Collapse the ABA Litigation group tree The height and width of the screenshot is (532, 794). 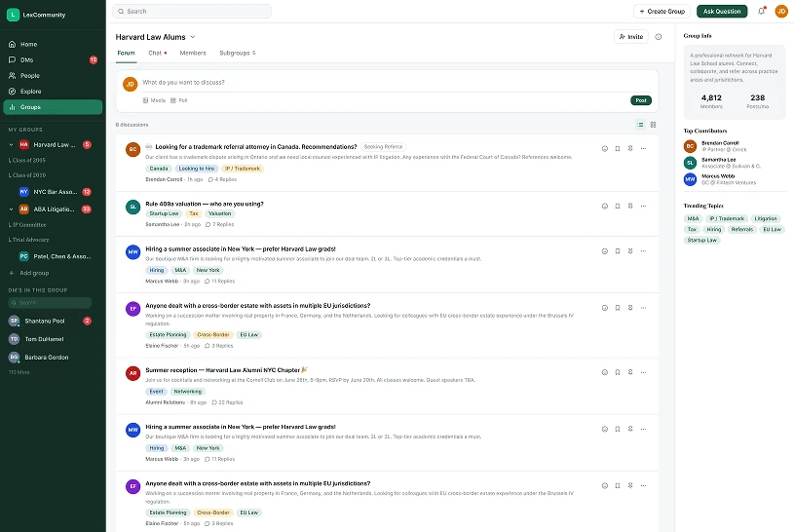coord(12,209)
